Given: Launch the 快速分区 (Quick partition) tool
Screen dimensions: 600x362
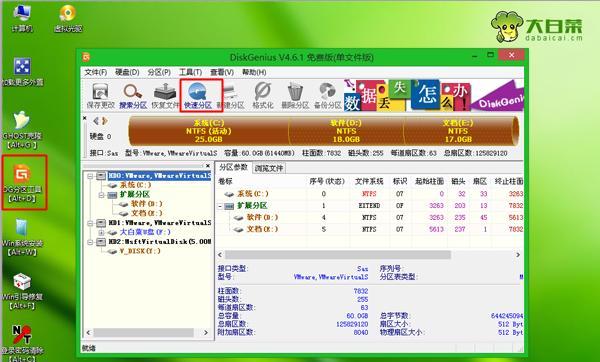Looking at the screenshot, I should 198,96.
